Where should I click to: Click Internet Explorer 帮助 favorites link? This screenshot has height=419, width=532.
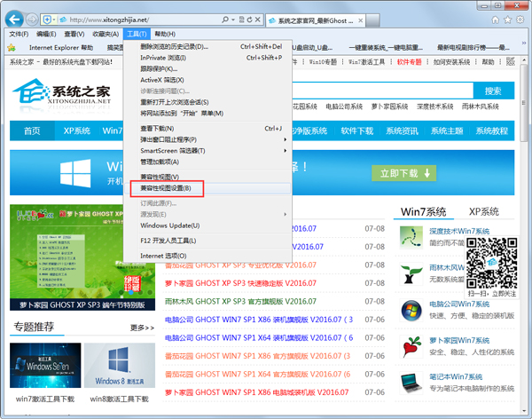click(61, 48)
